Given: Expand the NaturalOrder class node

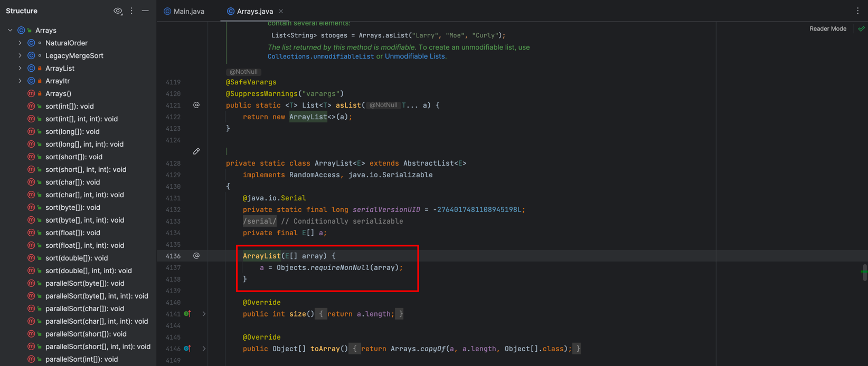Looking at the screenshot, I should click(20, 43).
